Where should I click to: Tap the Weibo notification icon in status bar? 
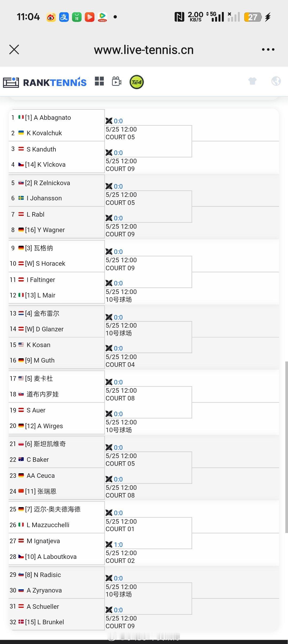[51, 17]
